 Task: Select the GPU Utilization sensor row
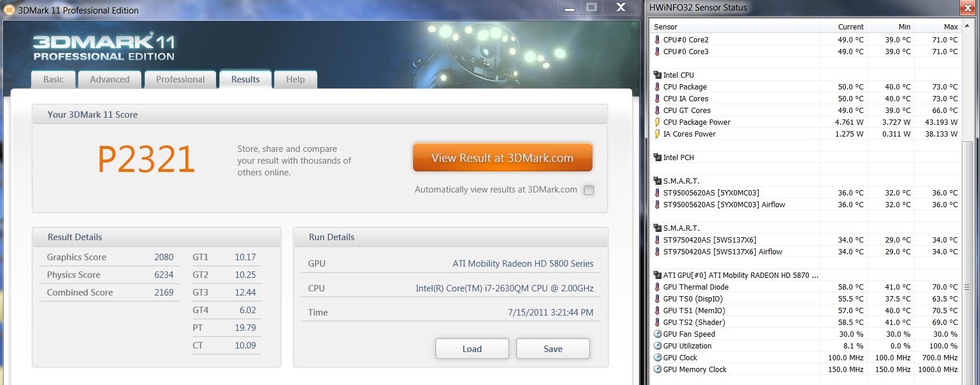(805, 346)
